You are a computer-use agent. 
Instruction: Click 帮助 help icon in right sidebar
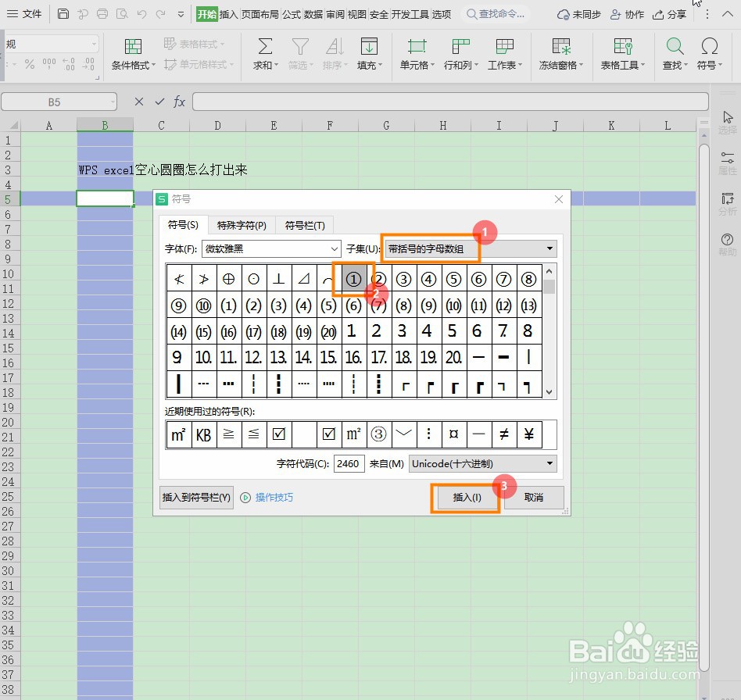click(727, 239)
